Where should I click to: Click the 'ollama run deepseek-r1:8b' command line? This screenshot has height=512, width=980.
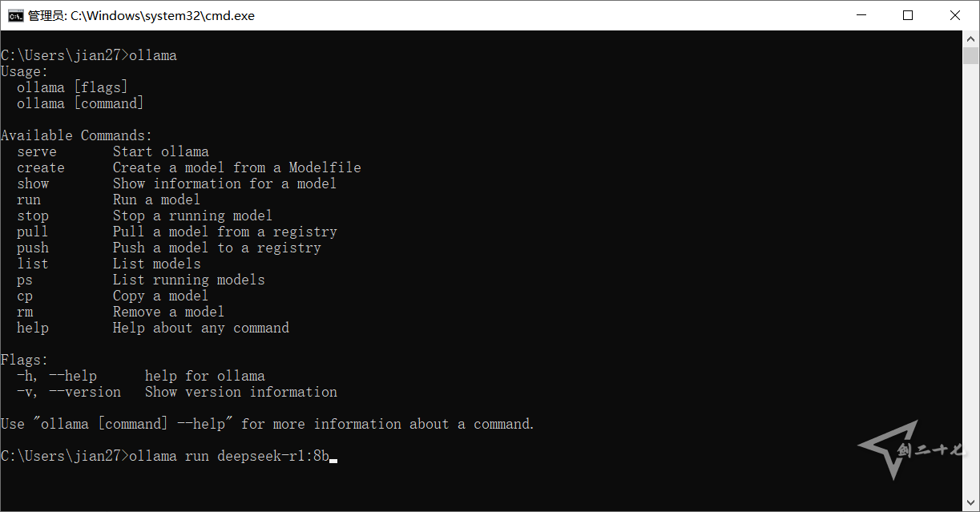pyautogui.click(x=229, y=456)
